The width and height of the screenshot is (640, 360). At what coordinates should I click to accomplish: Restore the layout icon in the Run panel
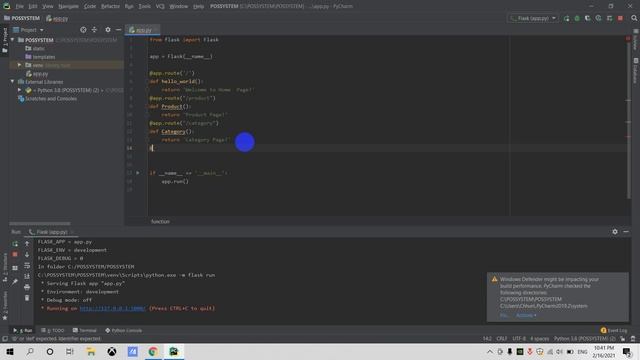point(15,268)
